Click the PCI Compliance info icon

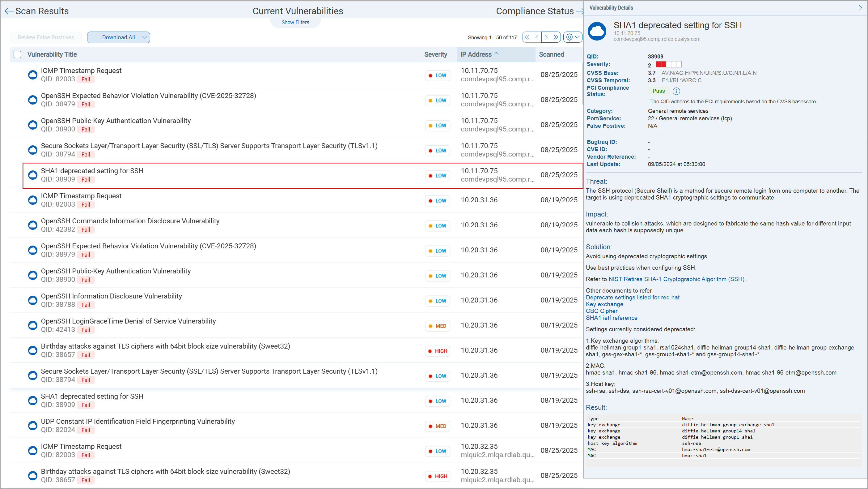click(x=676, y=91)
